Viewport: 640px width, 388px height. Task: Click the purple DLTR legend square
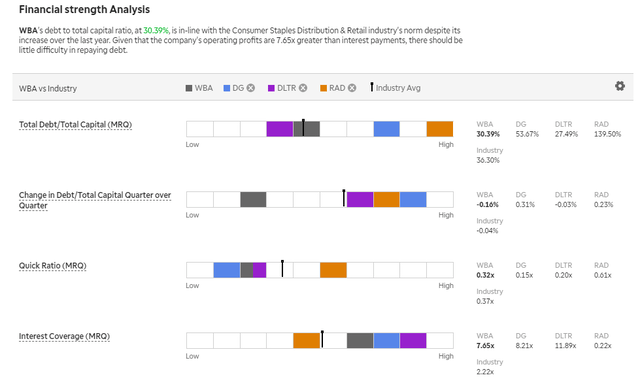[x=271, y=88]
